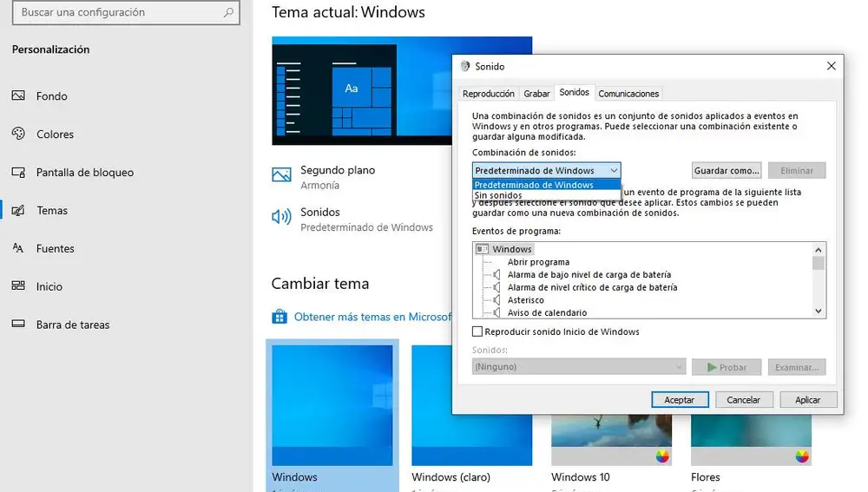
Task: Select Aviso de calendario event
Action: pos(548,312)
